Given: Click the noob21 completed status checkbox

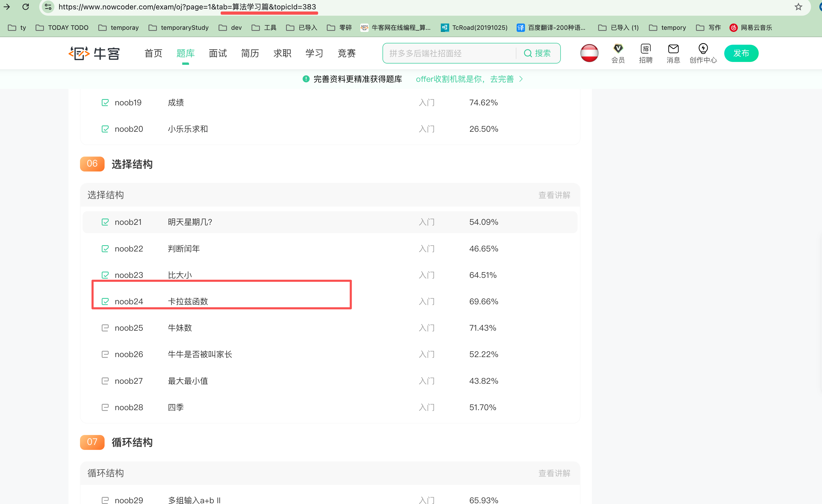Looking at the screenshot, I should (x=105, y=222).
